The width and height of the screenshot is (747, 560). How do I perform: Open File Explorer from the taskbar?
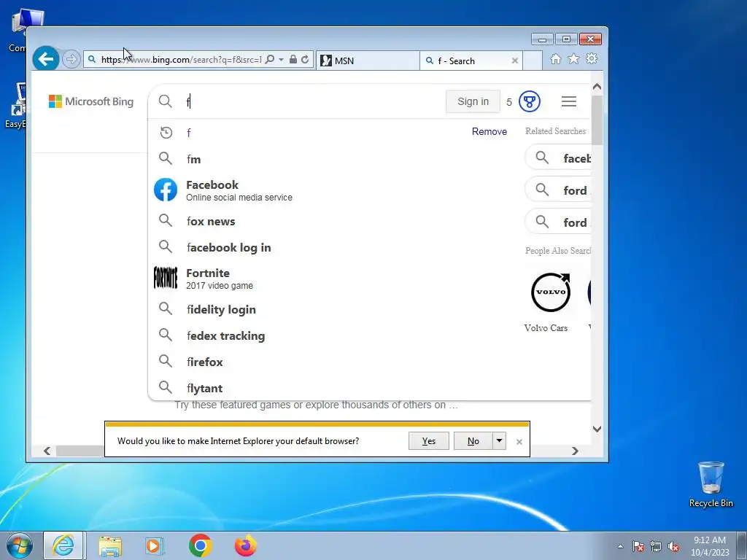tap(110, 545)
